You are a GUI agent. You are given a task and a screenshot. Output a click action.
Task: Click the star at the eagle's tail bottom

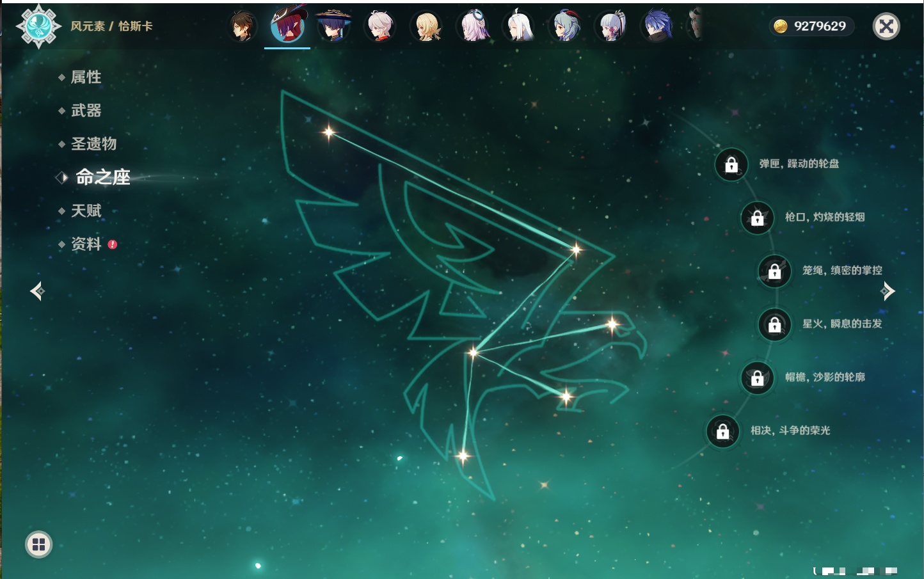[x=463, y=456]
